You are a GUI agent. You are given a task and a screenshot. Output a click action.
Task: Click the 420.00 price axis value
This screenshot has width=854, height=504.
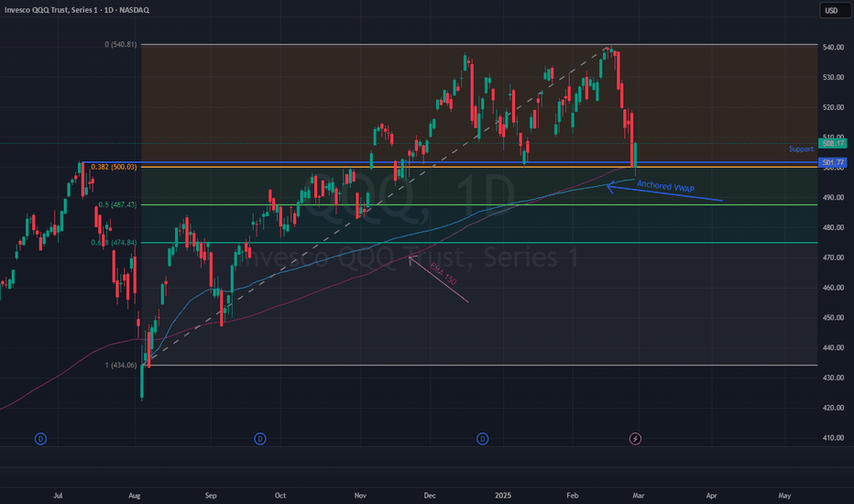pos(833,408)
